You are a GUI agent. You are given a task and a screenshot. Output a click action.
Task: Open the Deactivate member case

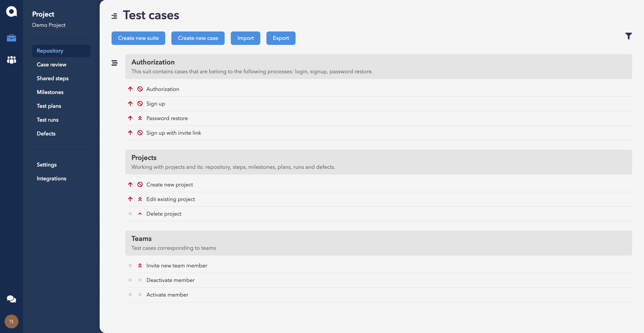[x=170, y=280]
